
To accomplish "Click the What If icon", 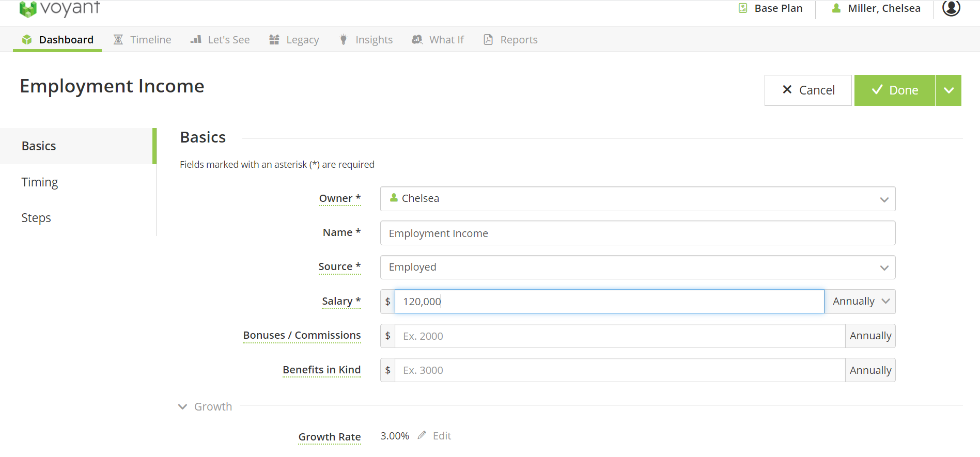I will (x=417, y=39).
